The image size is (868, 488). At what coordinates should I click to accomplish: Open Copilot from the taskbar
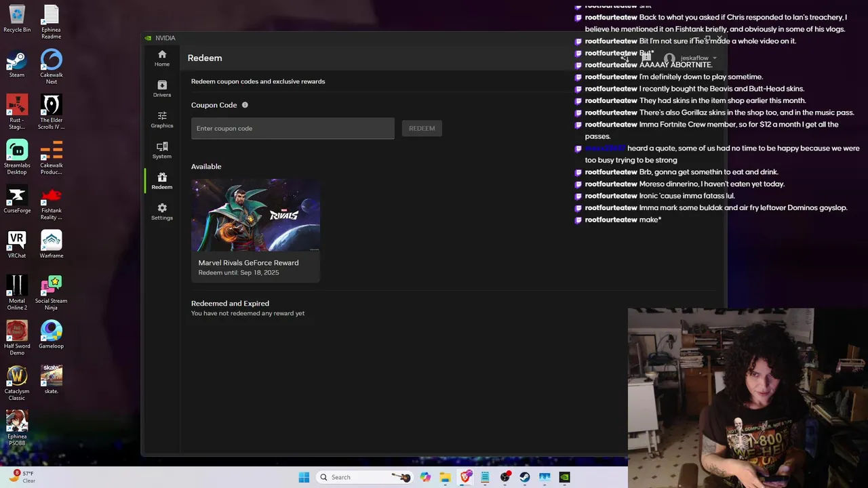click(425, 477)
